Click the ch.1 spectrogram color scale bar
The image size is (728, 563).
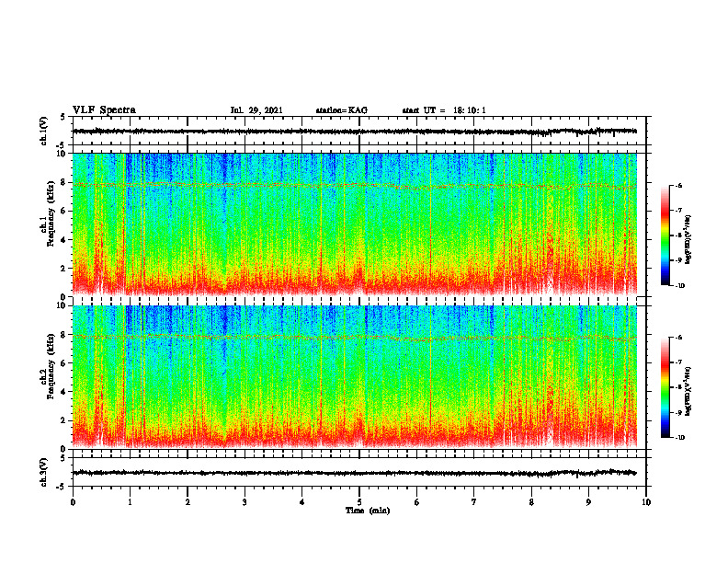click(x=665, y=236)
